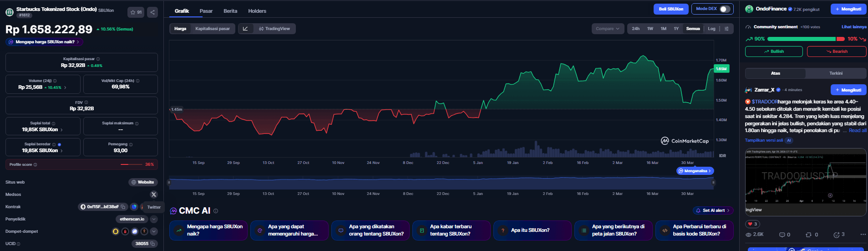Viewport: 868px width, 251px height.
Task: Open more options on Zarrar_X post
Action: click(863, 235)
